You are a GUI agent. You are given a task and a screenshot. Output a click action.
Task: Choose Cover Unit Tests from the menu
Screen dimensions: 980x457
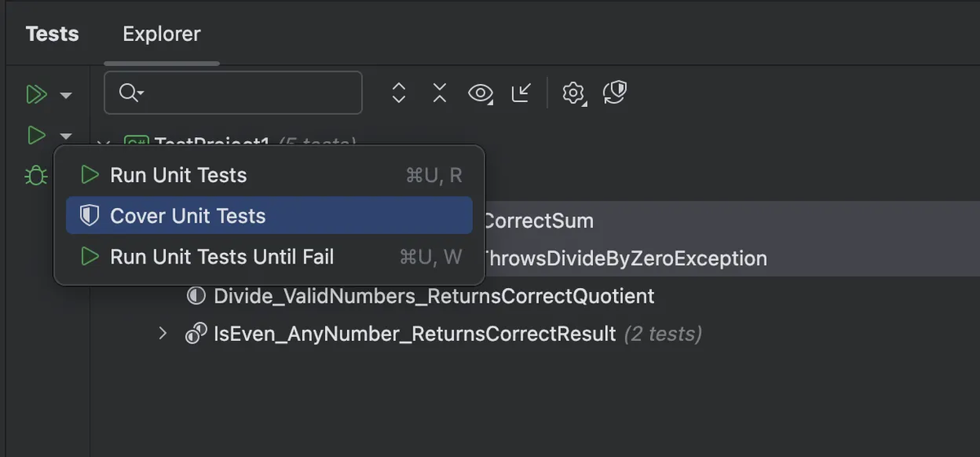(x=188, y=216)
